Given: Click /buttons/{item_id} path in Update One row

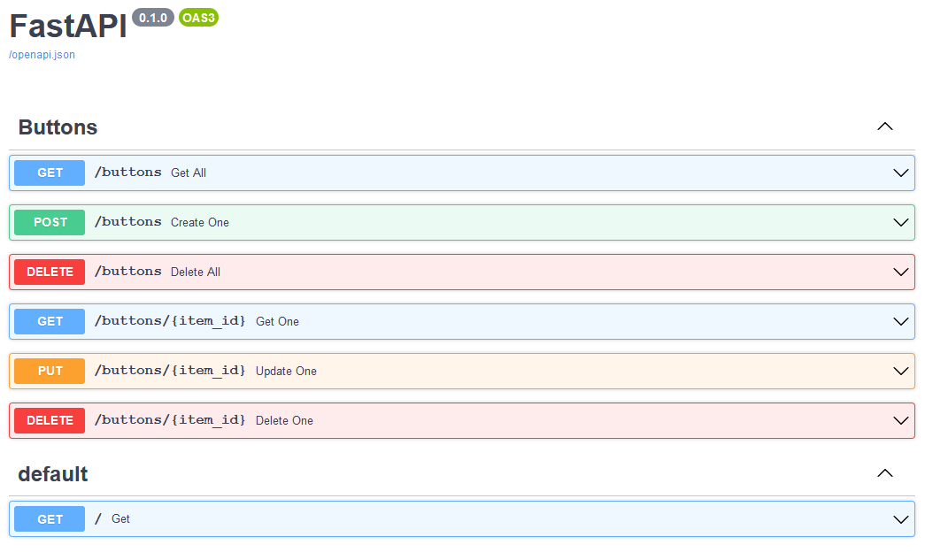Looking at the screenshot, I should (x=170, y=370).
